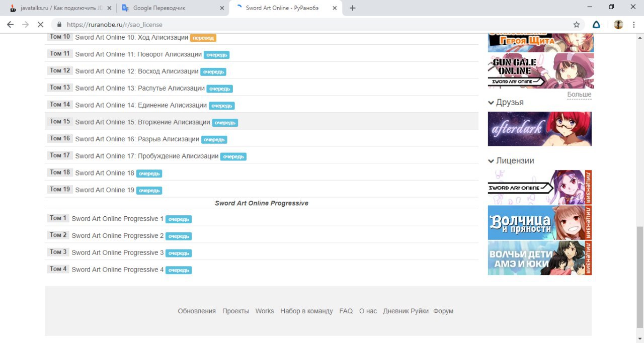Close the Google Переводчик tab
Screen dimensions: 644x343
click(x=222, y=8)
